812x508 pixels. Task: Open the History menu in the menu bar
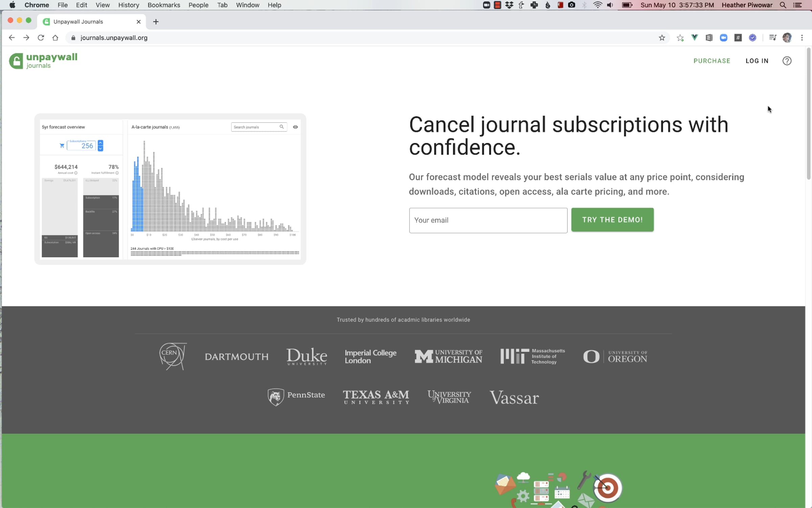coord(129,5)
